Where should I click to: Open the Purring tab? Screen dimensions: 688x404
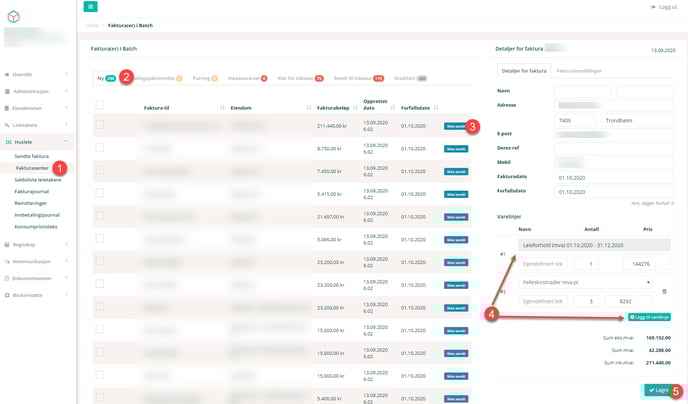click(x=205, y=79)
